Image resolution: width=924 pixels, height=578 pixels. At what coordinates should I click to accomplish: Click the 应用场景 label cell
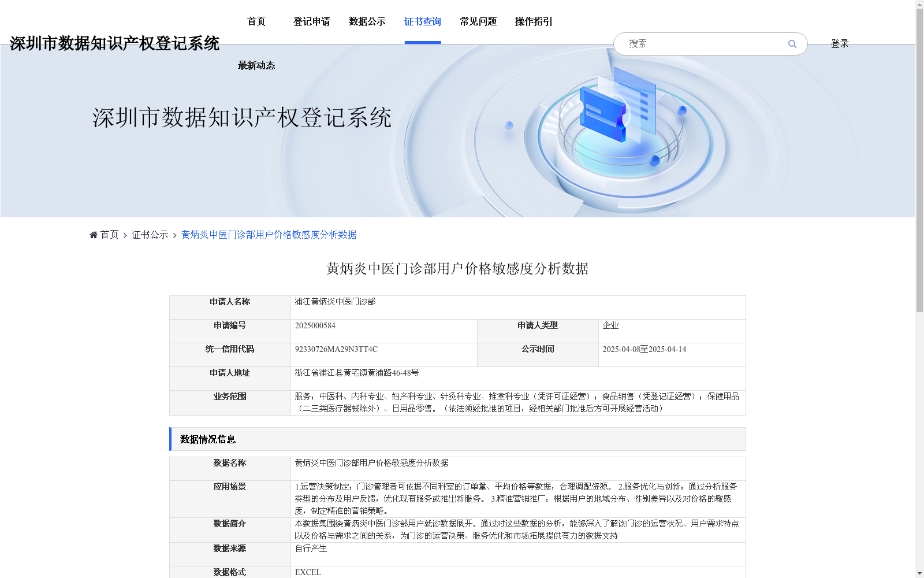230,499
